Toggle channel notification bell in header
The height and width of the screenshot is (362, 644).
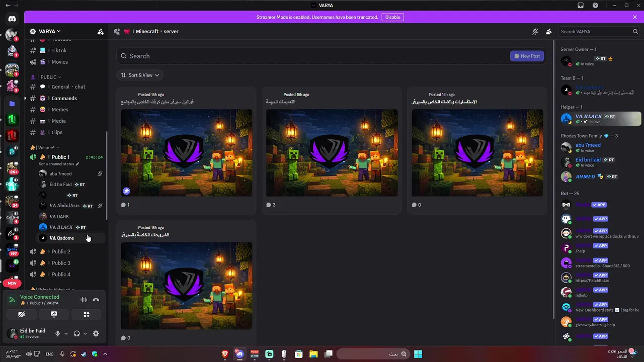coord(535,31)
